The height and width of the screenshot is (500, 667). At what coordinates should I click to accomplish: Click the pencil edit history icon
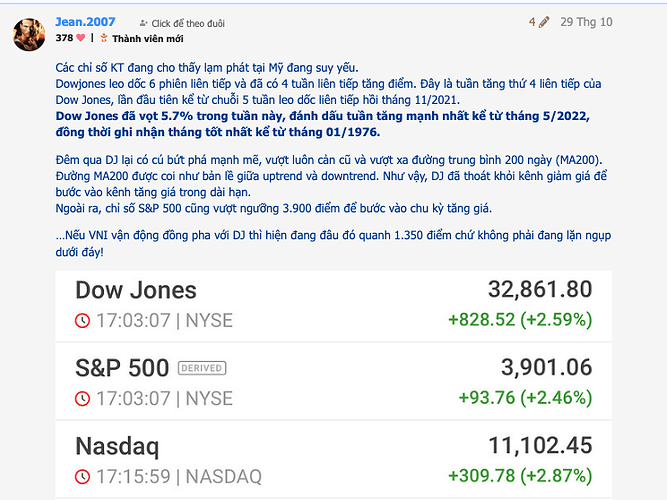[x=544, y=21]
